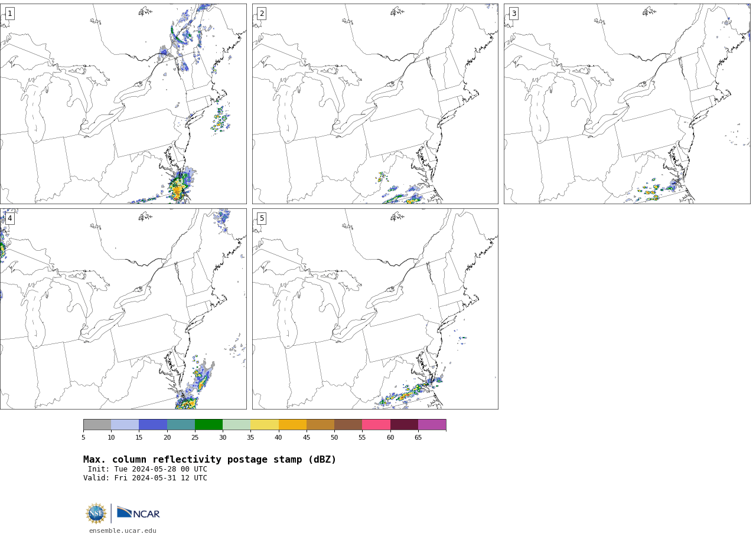The image size is (756, 537).
Task: Click the panel number label 1
Action: (x=9, y=14)
